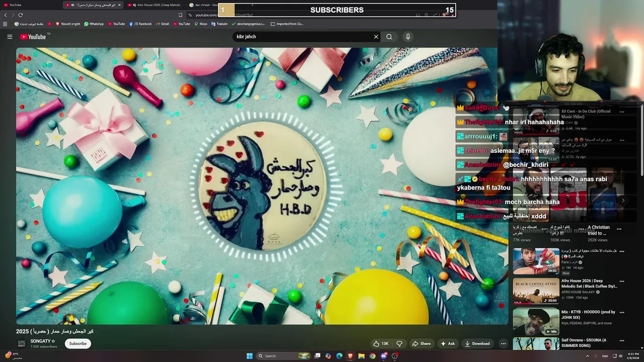
Task: Play the Faris 26:02 video thumbnail
Action: coord(536,260)
